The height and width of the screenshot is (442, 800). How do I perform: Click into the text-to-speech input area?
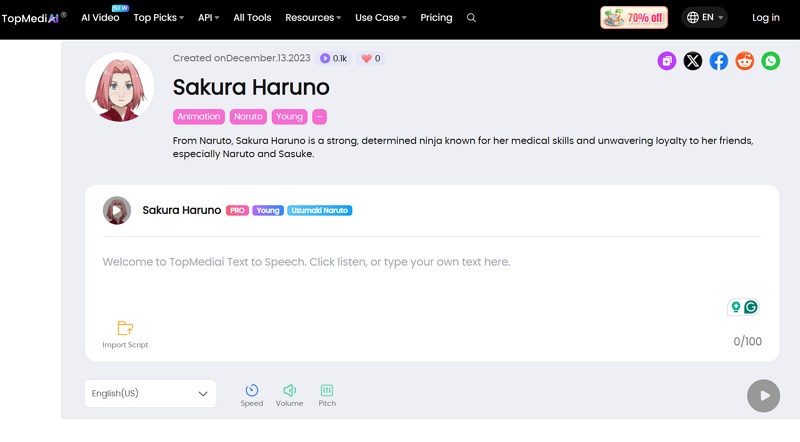[432, 278]
